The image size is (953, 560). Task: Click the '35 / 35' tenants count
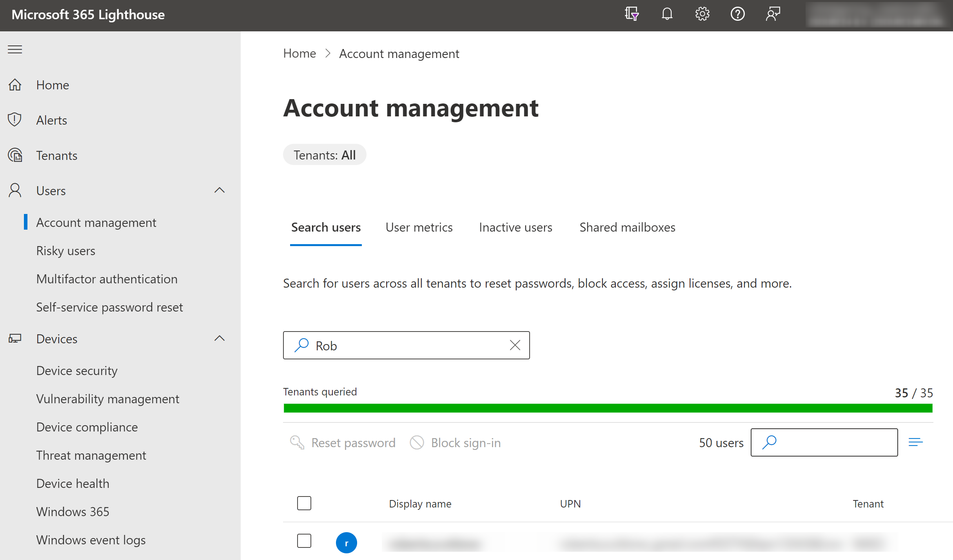coord(914,393)
